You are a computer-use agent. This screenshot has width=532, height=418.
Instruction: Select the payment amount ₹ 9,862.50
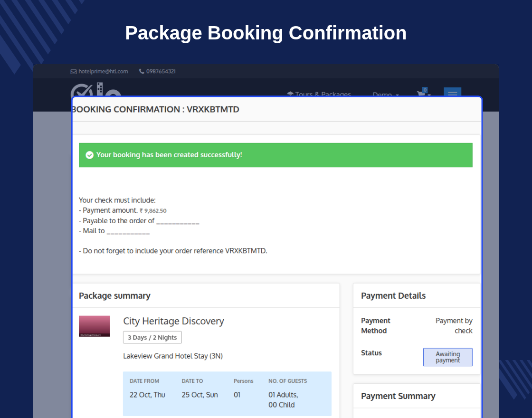pos(153,211)
